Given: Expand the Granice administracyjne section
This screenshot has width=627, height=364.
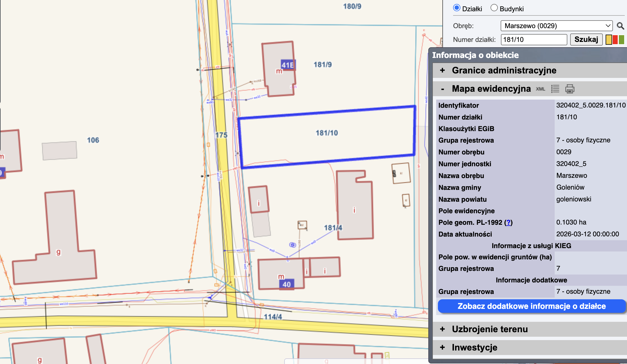Looking at the screenshot, I should click(x=442, y=70).
